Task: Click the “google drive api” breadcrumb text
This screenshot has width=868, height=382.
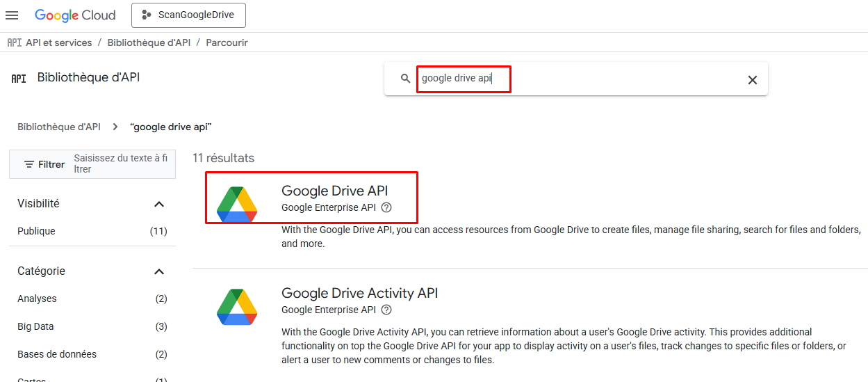Action: 170,127
